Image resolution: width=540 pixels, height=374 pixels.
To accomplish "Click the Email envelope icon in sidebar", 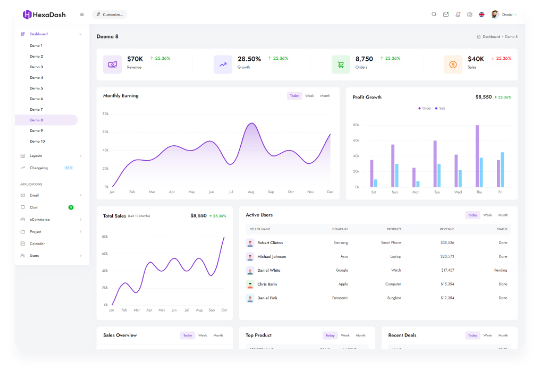I will tap(23, 195).
